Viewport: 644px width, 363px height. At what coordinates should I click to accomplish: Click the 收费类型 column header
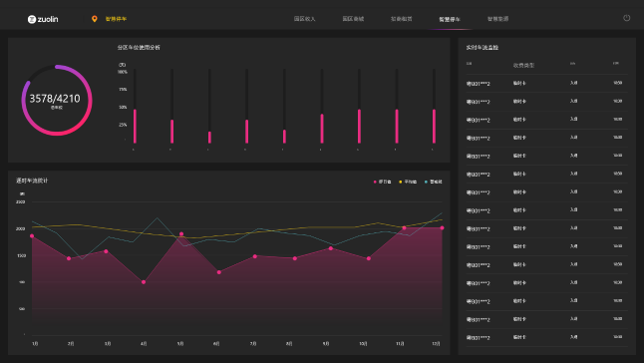tap(523, 65)
